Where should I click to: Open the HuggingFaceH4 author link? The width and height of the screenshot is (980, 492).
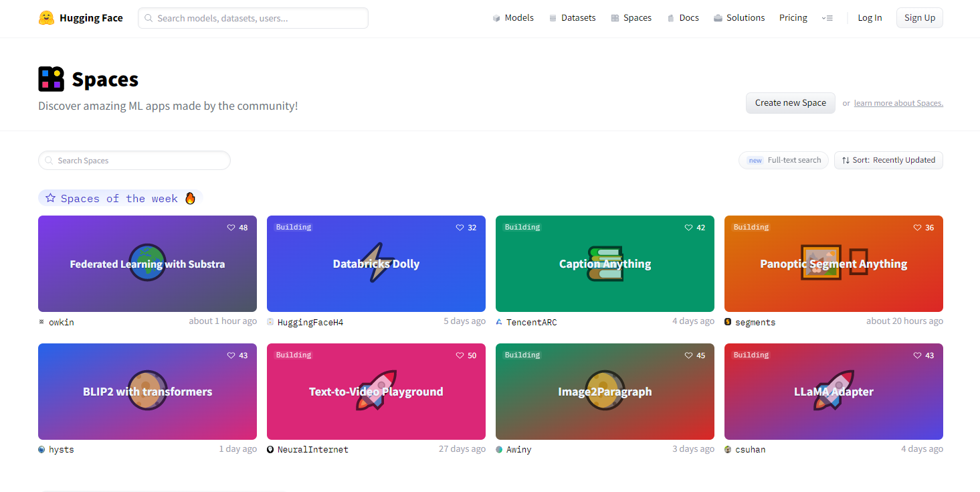[310, 322]
